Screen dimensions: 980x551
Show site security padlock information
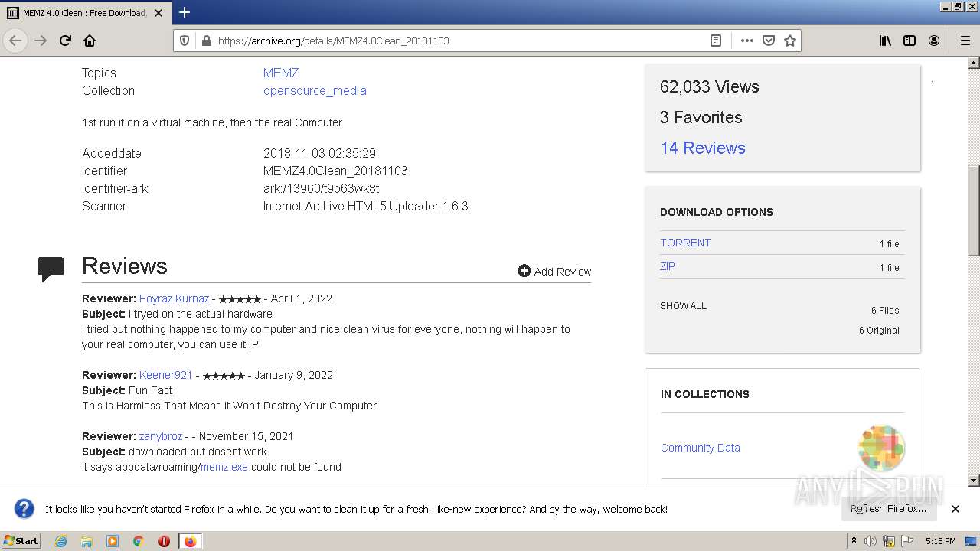206,41
